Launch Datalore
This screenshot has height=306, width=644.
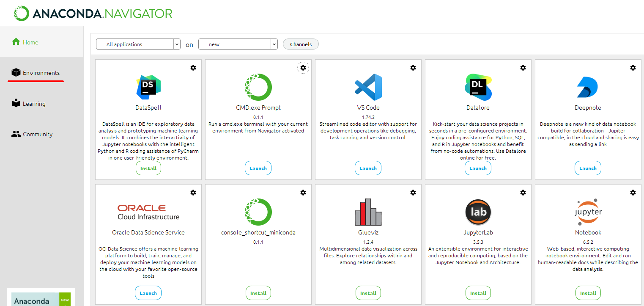tap(478, 168)
